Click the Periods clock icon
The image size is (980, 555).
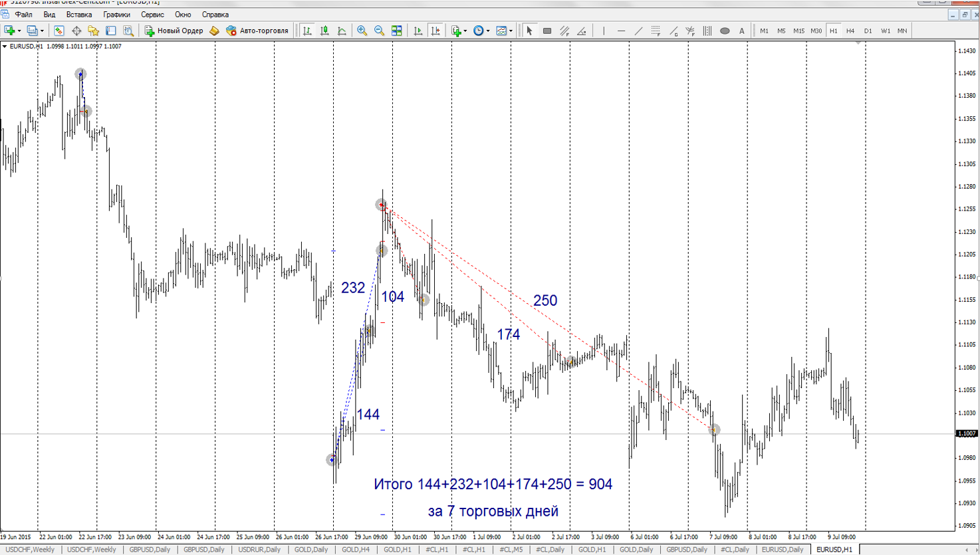(478, 31)
